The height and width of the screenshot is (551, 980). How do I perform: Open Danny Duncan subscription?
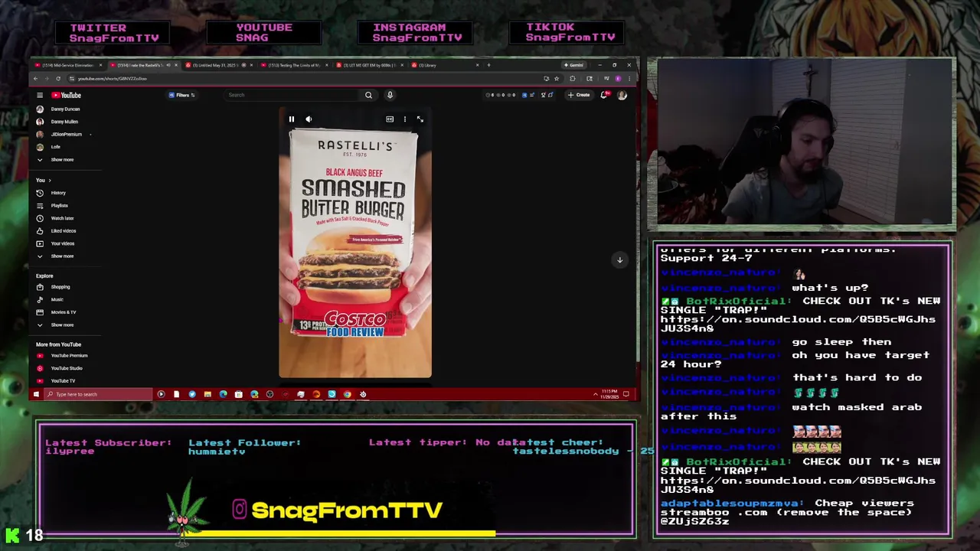click(65, 109)
